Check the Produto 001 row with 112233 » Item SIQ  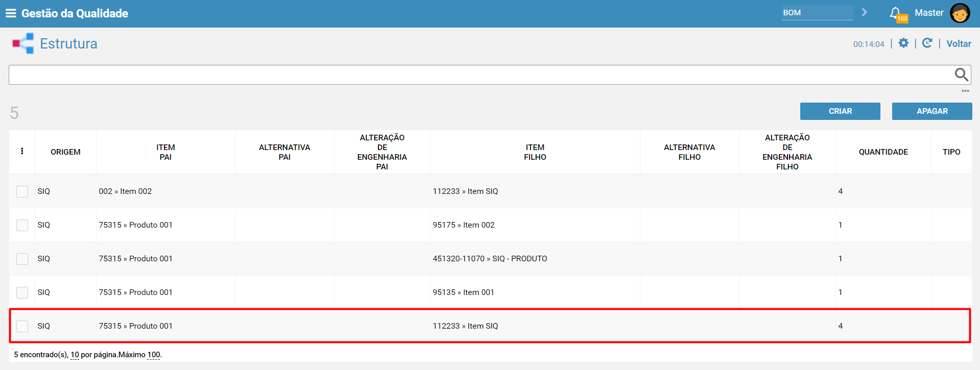click(22, 326)
